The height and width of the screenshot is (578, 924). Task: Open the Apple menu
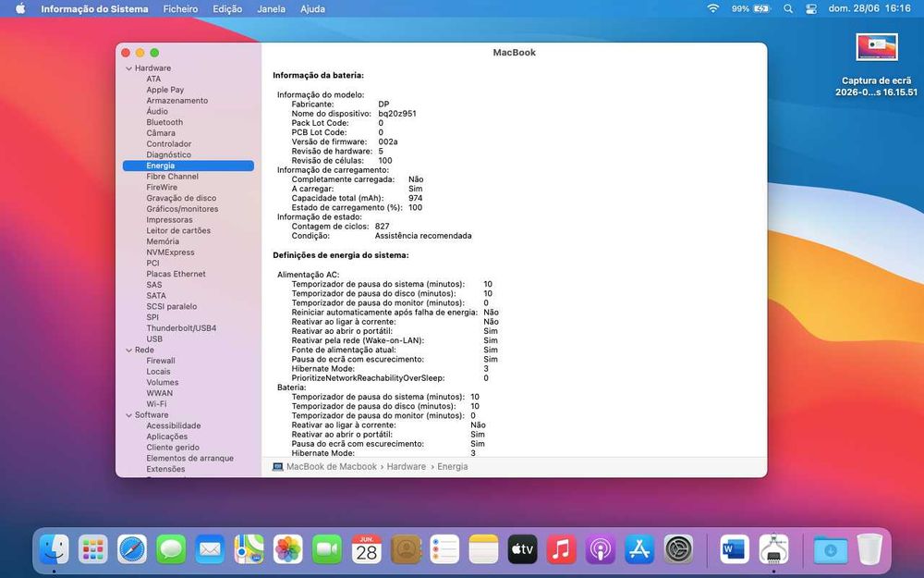click(20, 9)
